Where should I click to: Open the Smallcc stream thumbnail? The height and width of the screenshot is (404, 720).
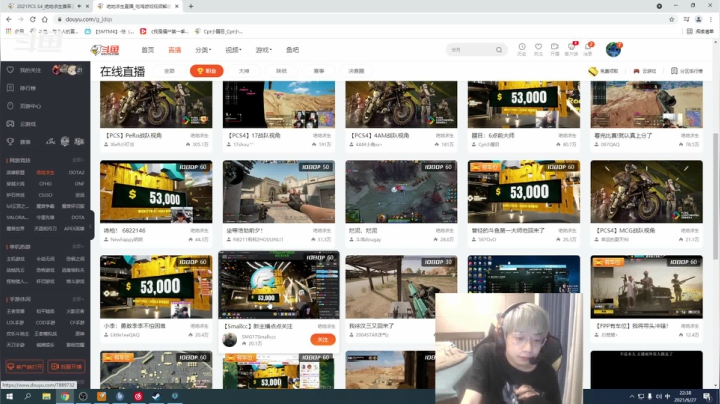tap(279, 285)
